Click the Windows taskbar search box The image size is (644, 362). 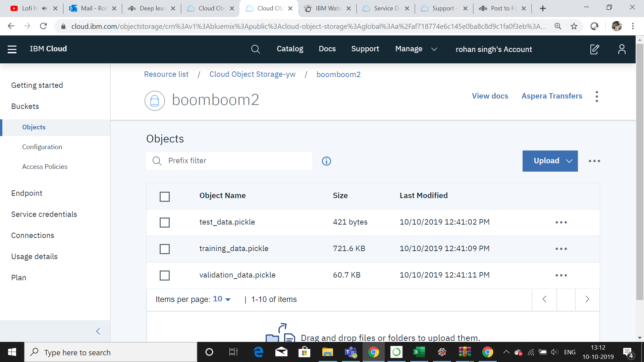[111, 352]
